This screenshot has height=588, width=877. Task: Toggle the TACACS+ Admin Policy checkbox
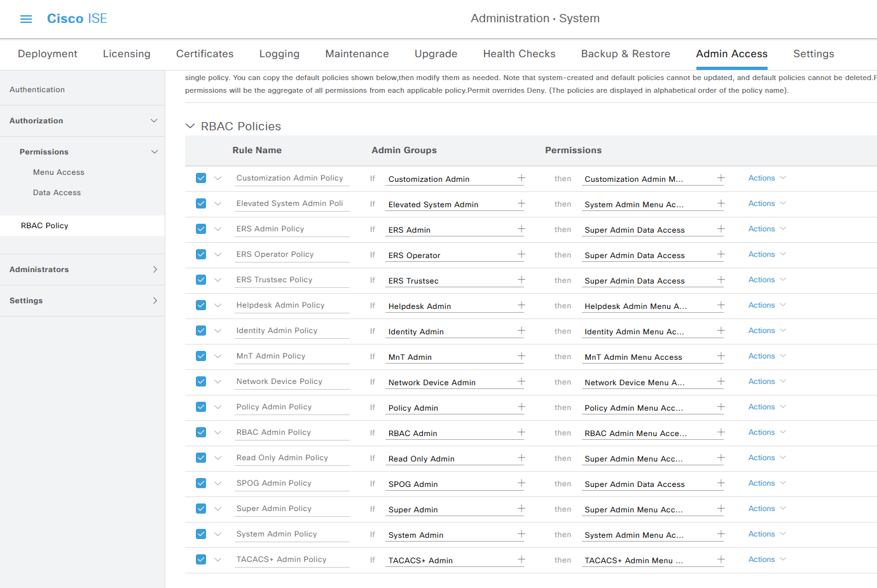[x=201, y=559]
